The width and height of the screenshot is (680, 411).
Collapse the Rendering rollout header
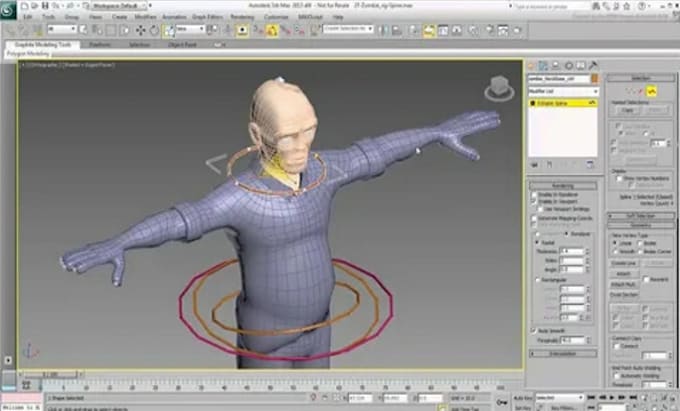pos(563,186)
